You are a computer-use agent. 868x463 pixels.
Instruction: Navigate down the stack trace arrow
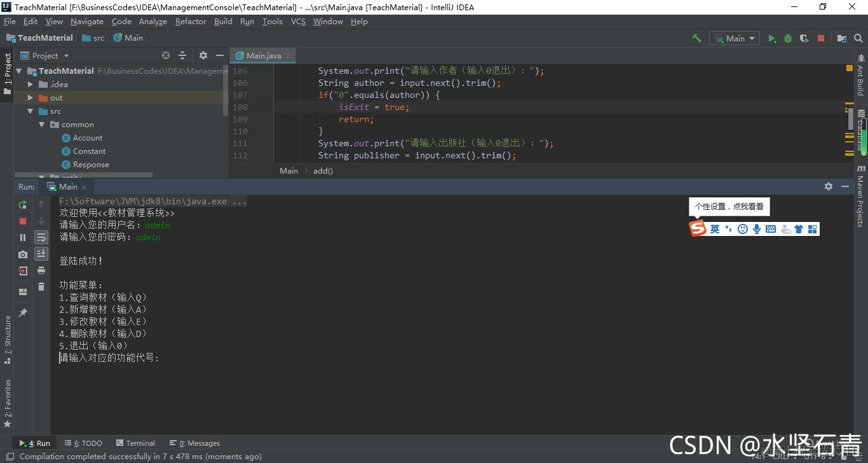pyautogui.click(x=41, y=221)
